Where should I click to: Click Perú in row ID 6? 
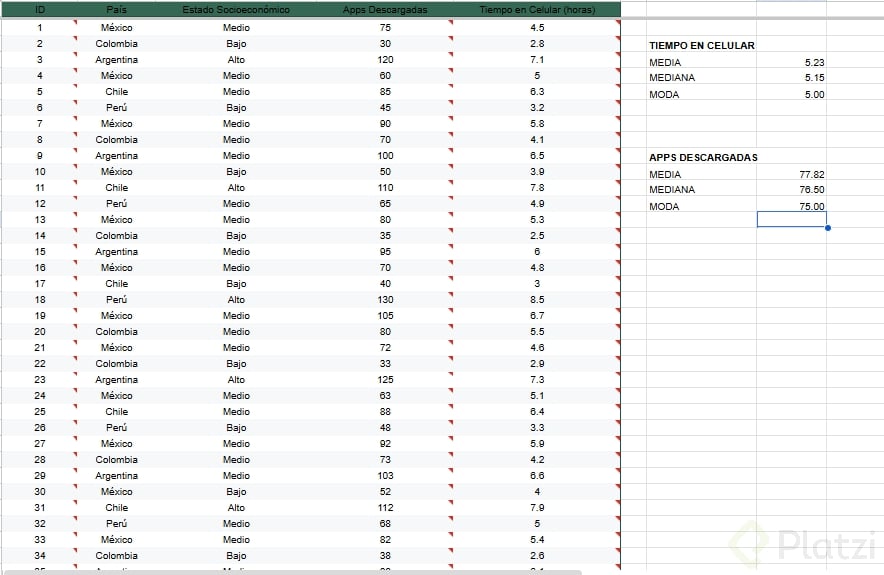click(116, 108)
